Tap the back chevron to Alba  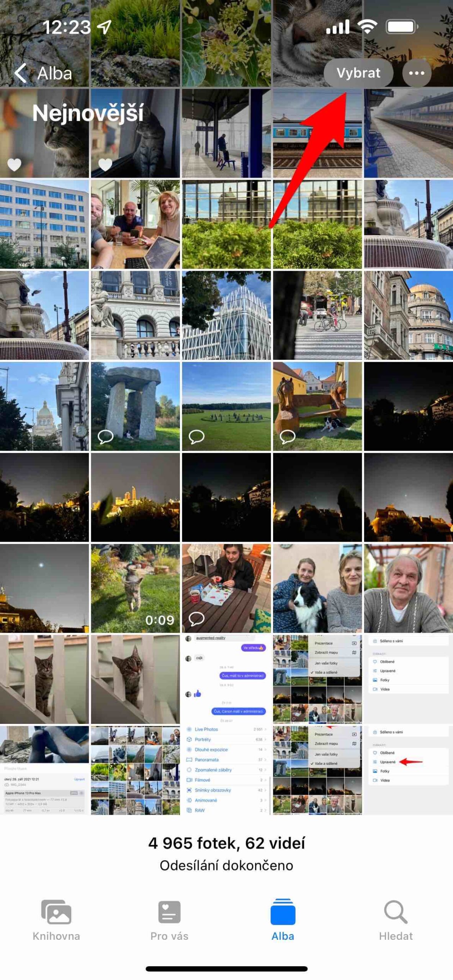point(21,73)
